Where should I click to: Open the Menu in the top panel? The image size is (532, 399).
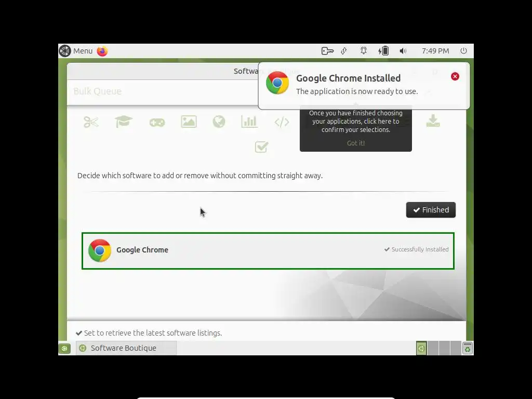point(76,51)
